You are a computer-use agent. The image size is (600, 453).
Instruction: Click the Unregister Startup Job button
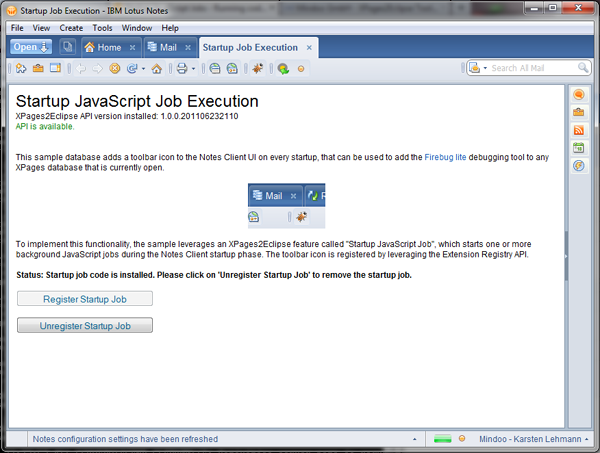point(85,325)
